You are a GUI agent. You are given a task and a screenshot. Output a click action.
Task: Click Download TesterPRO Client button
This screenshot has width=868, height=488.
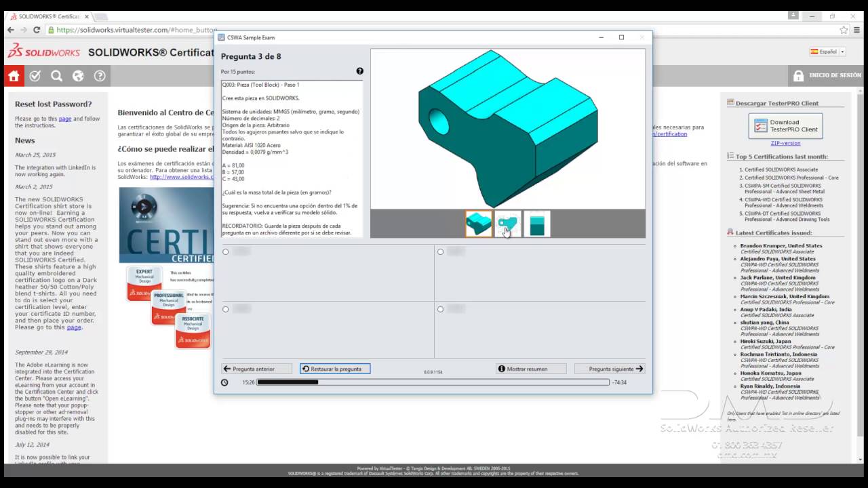tap(785, 125)
